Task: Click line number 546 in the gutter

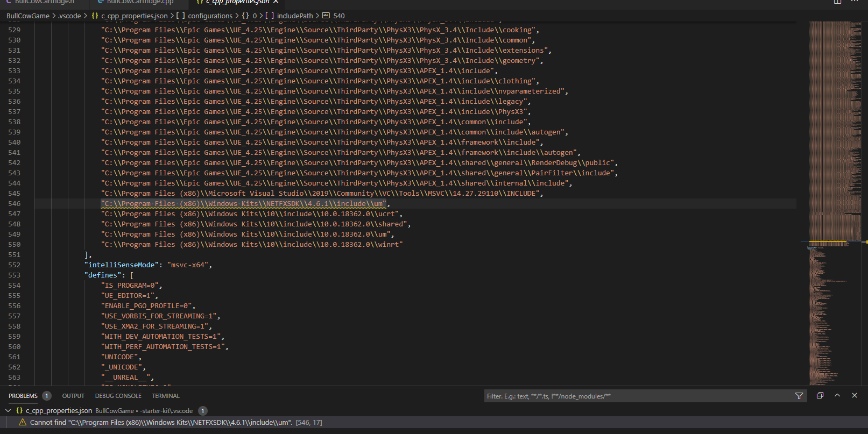Action: coord(15,204)
